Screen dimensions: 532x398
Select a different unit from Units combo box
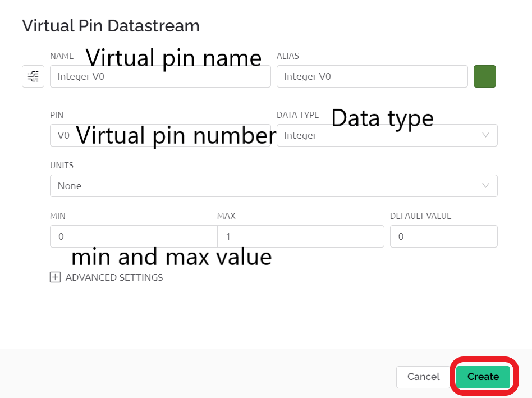pos(273,186)
